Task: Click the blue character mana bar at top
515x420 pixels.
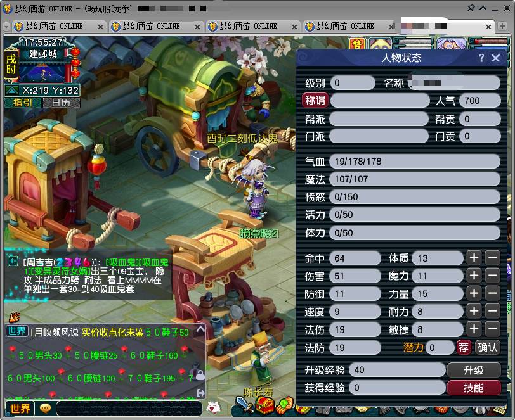Action: [x=490, y=46]
